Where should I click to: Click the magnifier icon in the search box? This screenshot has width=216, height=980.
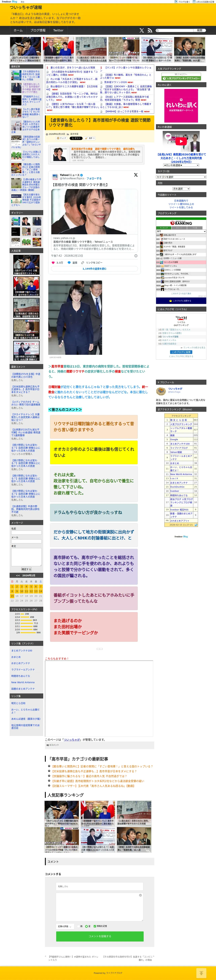[157, 30]
